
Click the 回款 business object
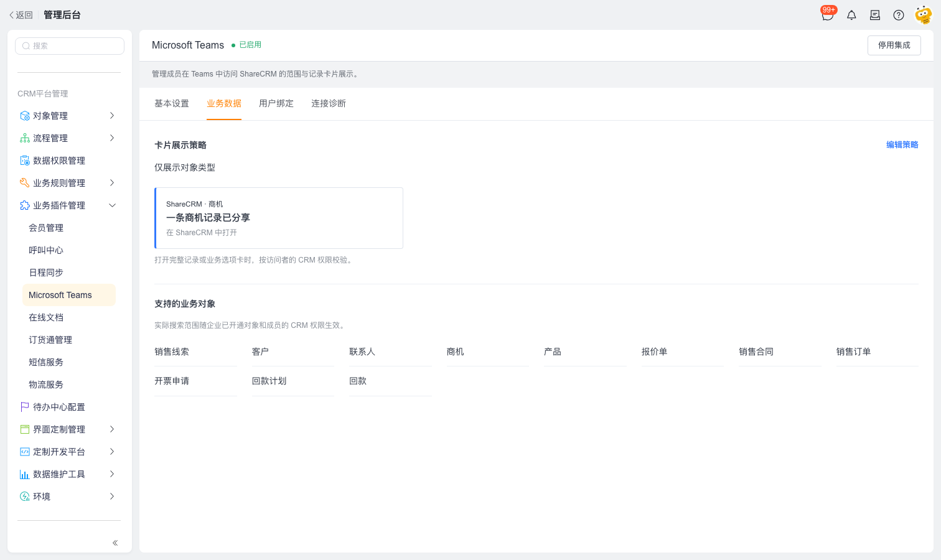point(358,381)
